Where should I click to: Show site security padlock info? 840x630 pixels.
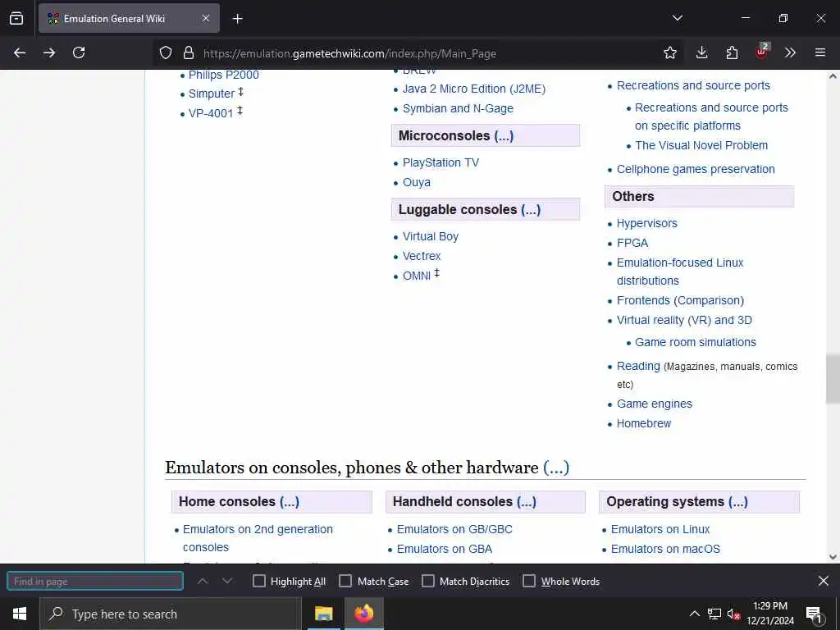pyautogui.click(x=188, y=52)
